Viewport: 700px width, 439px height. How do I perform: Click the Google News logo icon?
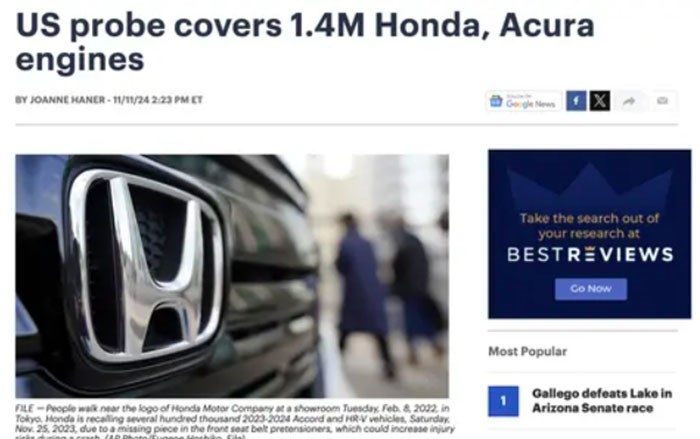496,101
